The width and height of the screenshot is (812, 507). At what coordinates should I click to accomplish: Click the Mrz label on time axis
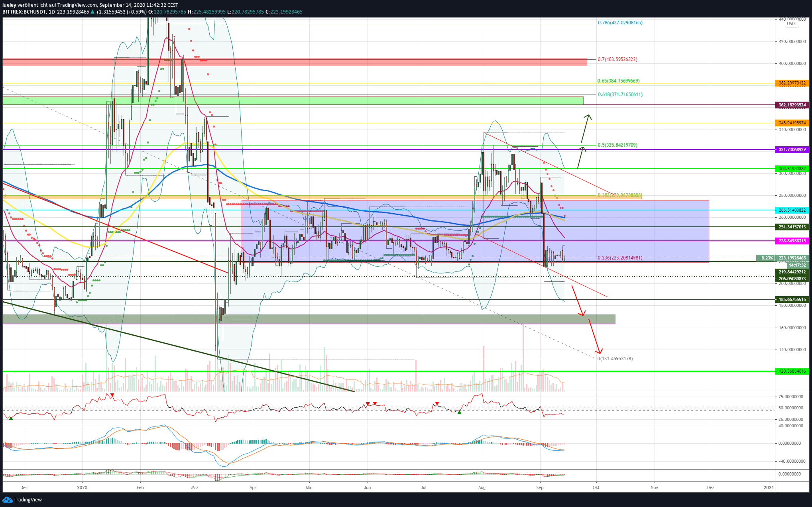[195, 487]
